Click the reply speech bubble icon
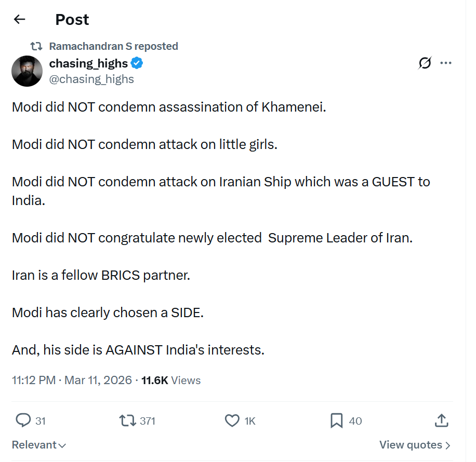The image size is (476, 462). pos(23,420)
